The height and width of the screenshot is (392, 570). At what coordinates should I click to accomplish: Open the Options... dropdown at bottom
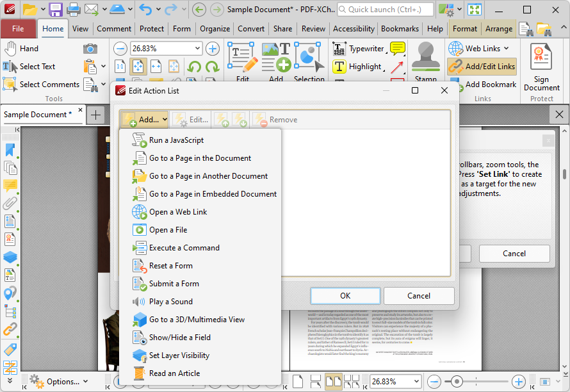click(60, 382)
